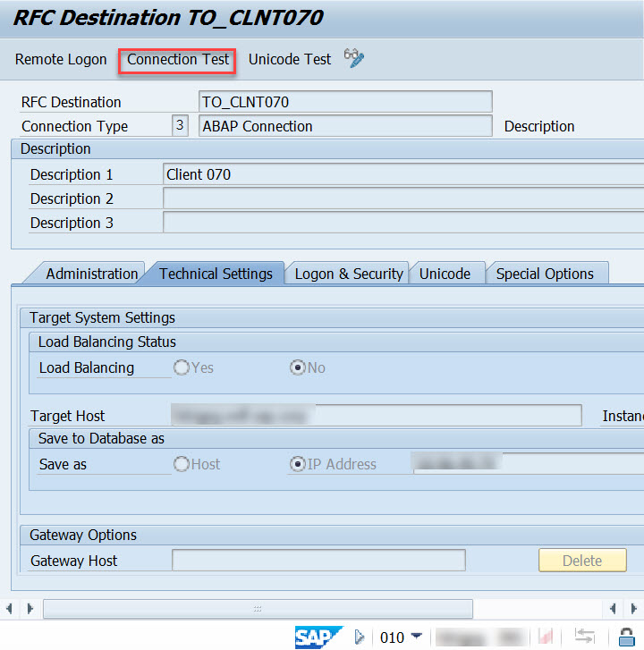Click the display/change glasses-pencil icon
This screenshot has width=644, height=650.
point(353,58)
